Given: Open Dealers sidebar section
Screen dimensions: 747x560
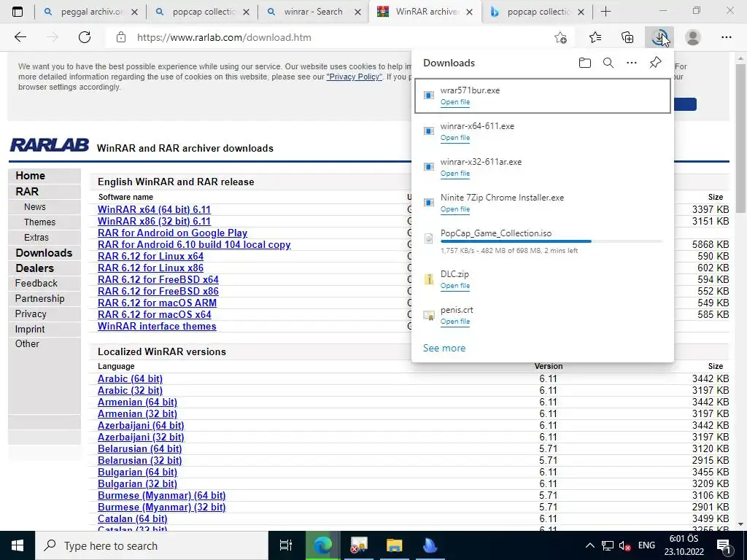Looking at the screenshot, I should [x=35, y=268].
